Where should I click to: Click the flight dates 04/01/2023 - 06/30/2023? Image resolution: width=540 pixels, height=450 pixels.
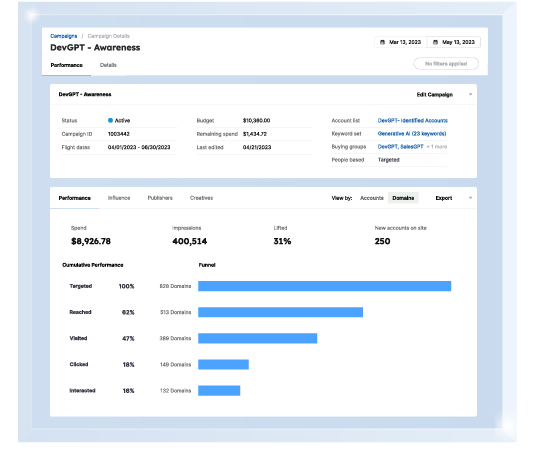(x=139, y=147)
